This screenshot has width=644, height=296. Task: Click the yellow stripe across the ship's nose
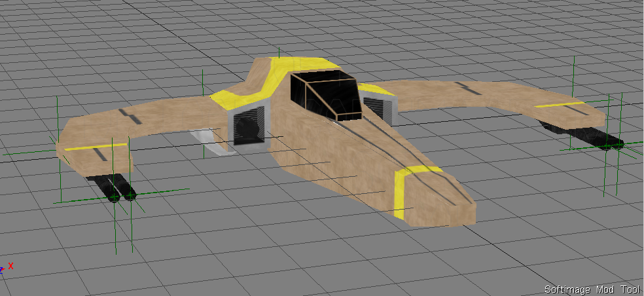(x=411, y=191)
